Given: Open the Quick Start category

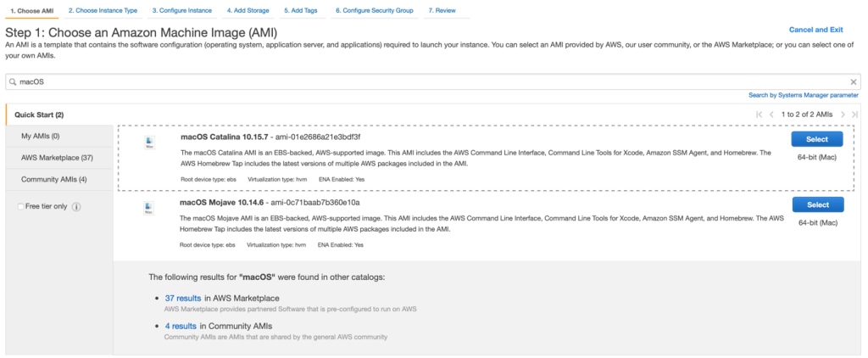Looking at the screenshot, I should click(x=39, y=115).
